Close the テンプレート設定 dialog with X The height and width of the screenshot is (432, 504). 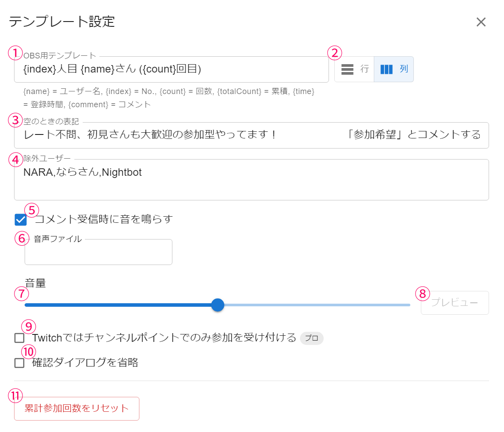pos(481,22)
